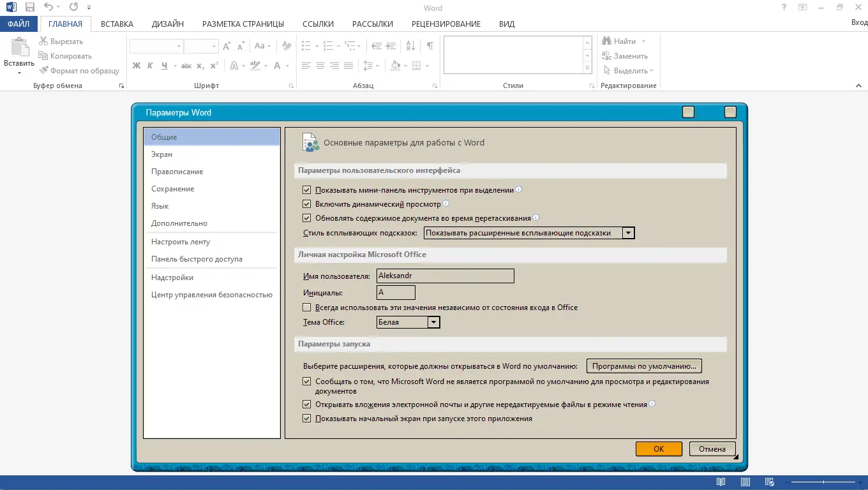Confirm settings with the OK button
This screenshot has height=490, width=868.
tap(658, 449)
